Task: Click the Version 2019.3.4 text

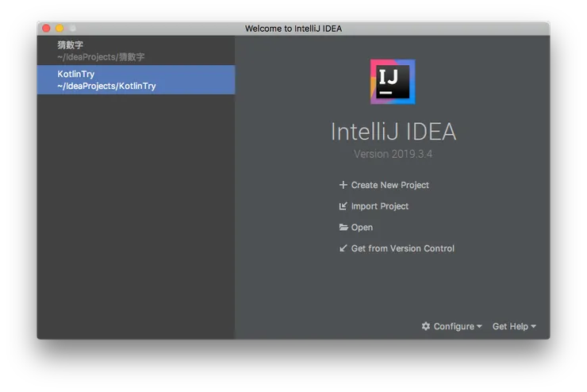Action: click(x=393, y=154)
